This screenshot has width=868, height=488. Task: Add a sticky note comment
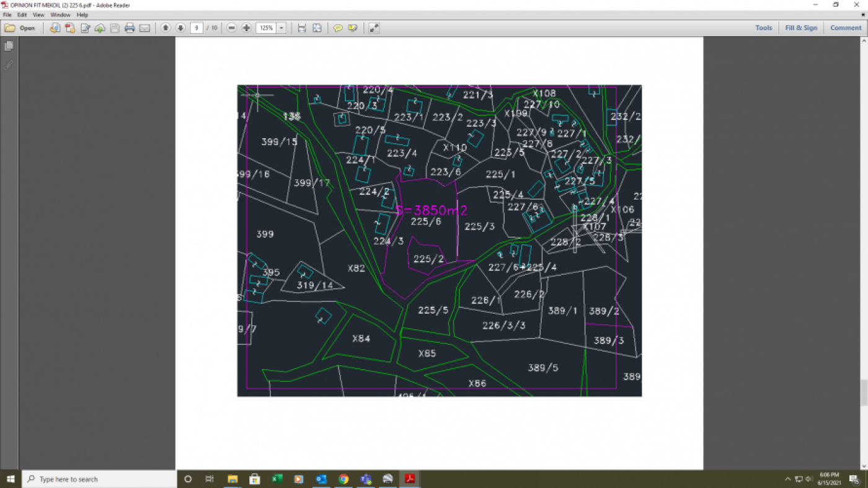(x=338, y=28)
